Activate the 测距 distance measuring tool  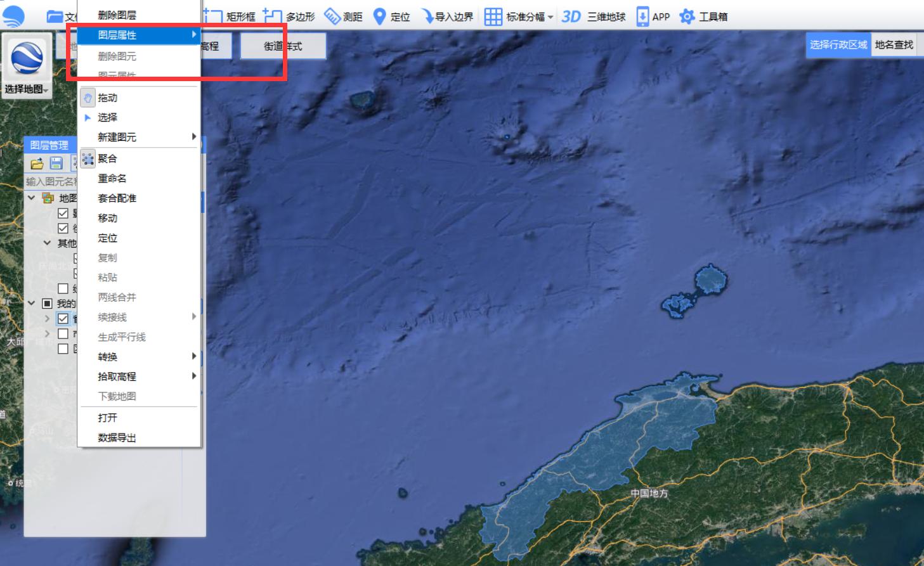click(x=343, y=16)
